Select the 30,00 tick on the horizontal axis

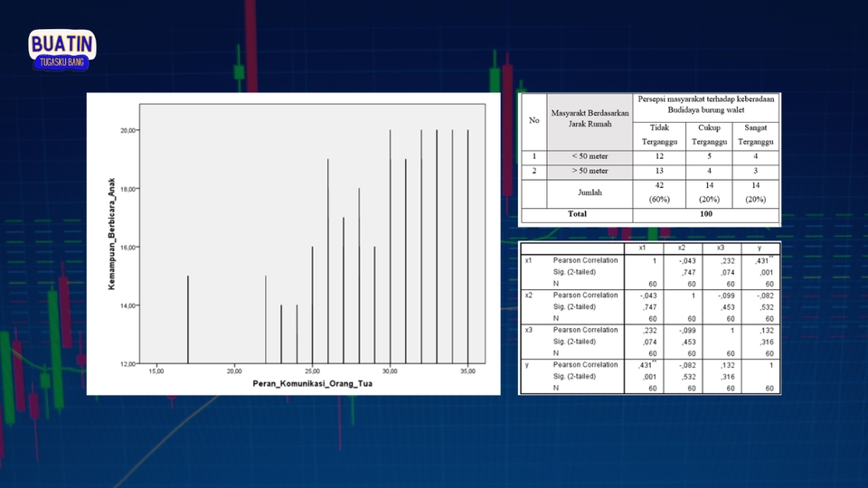click(x=390, y=371)
